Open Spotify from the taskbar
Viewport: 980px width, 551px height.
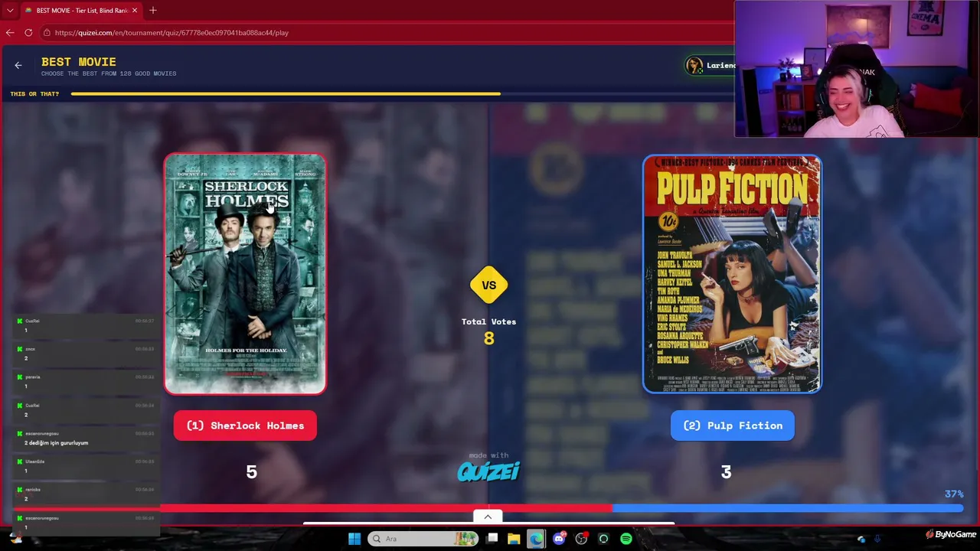(626, 539)
